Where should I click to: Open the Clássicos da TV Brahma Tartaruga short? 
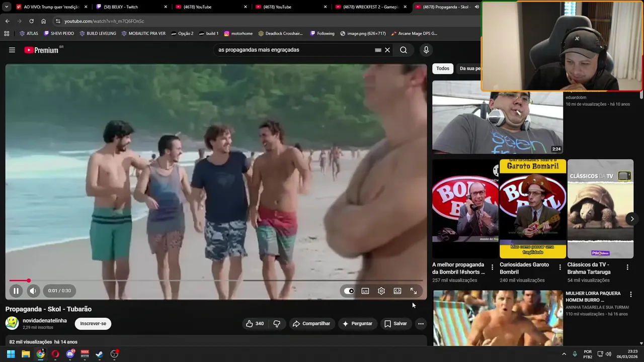pos(600,209)
